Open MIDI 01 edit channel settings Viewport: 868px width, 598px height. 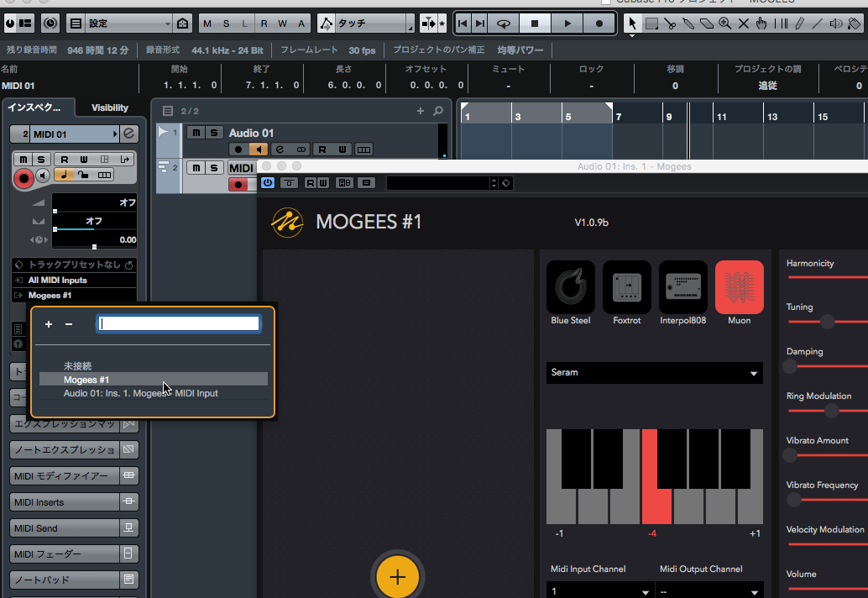click(128, 134)
